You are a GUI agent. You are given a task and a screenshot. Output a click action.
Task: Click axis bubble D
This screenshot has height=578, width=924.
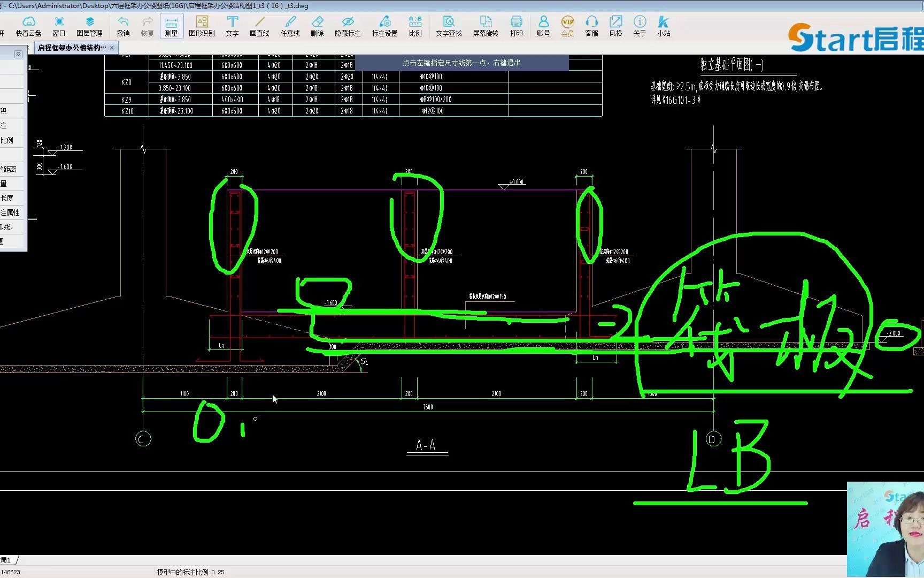coord(712,439)
